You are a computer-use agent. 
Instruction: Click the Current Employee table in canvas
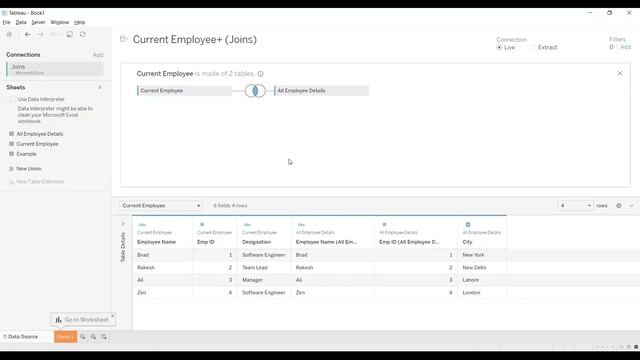click(184, 91)
